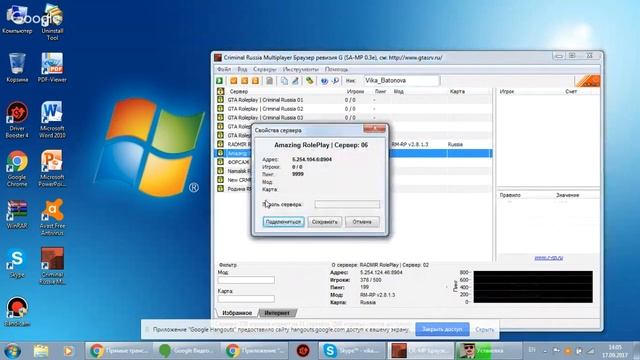Image resolution: width=640 pixels, height=360 pixels.
Task: Click the red Bandicam taskbar icon
Action: click(x=303, y=351)
